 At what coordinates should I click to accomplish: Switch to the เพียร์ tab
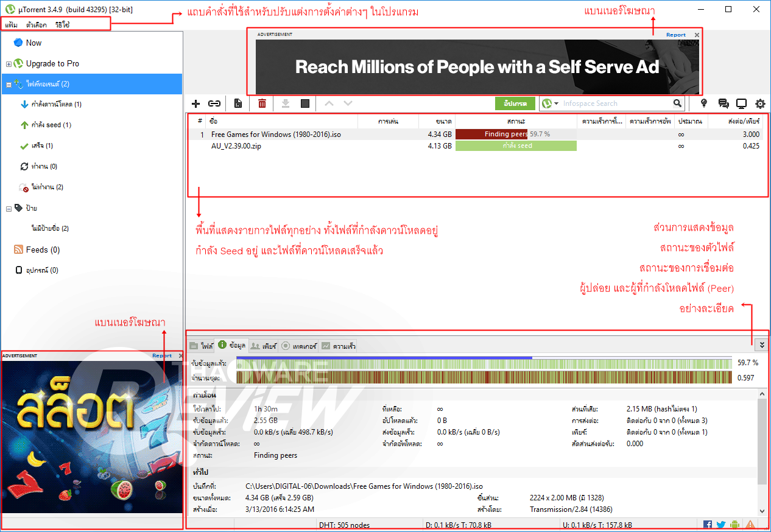264,346
